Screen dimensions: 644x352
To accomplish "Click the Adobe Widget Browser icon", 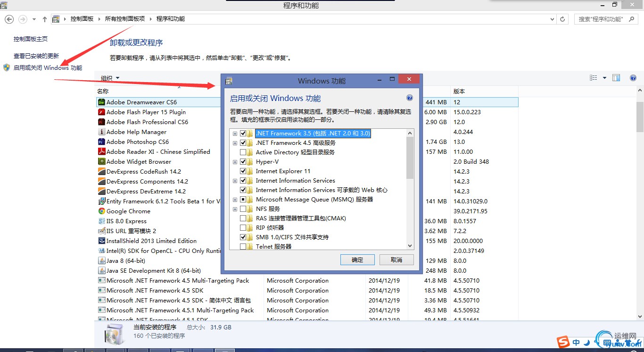I will 101,161.
